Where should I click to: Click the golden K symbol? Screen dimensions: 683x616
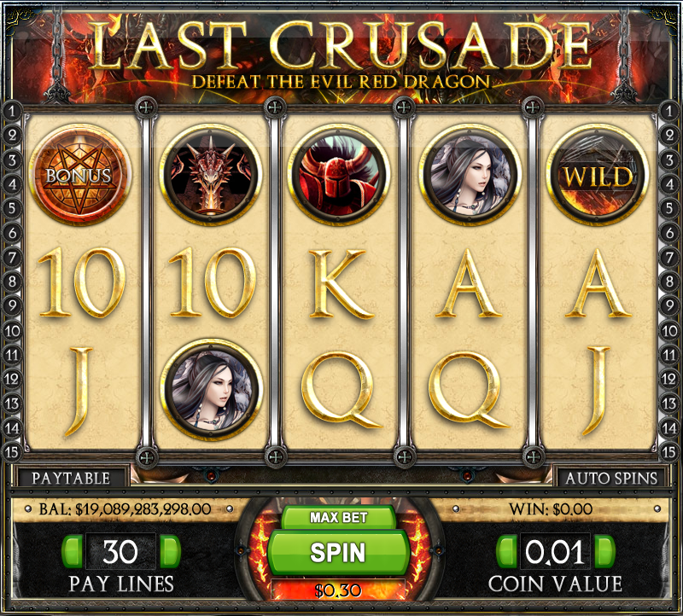click(x=338, y=284)
